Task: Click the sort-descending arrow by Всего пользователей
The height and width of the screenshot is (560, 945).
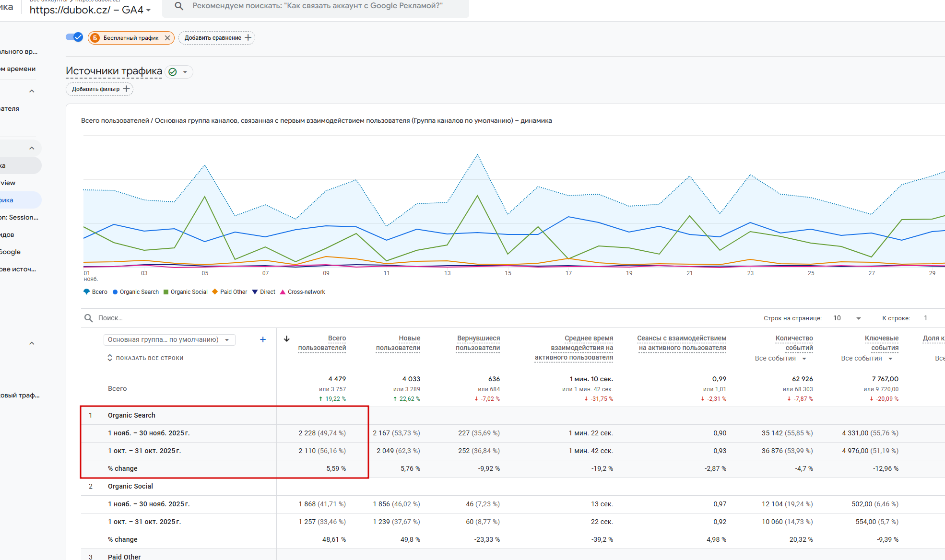Action: click(x=287, y=338)
